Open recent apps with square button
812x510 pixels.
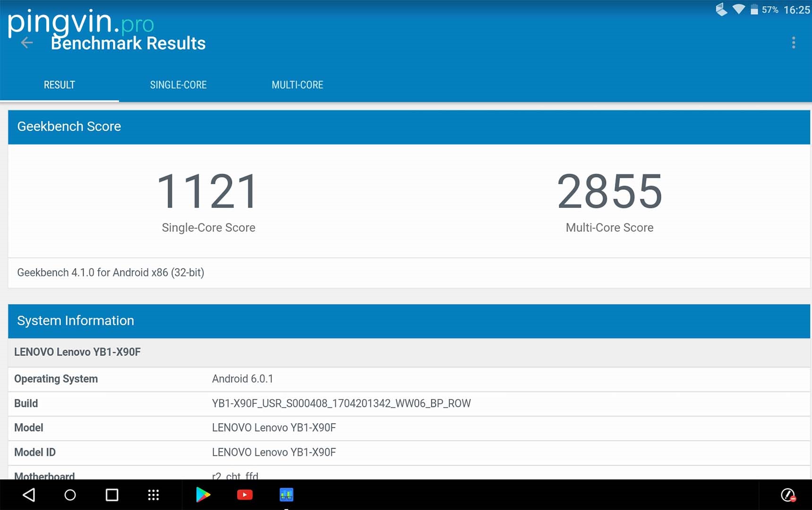click(x=112, y=495)
